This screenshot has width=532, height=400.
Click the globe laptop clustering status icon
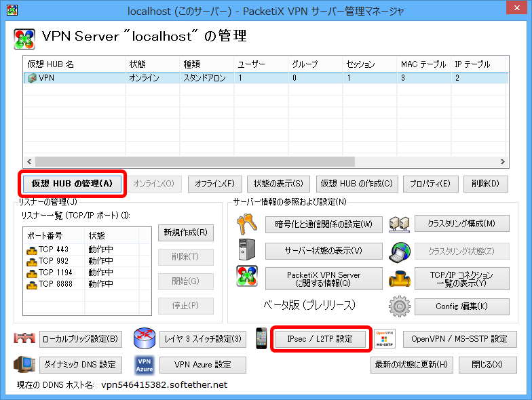click(x=399, y=252)
